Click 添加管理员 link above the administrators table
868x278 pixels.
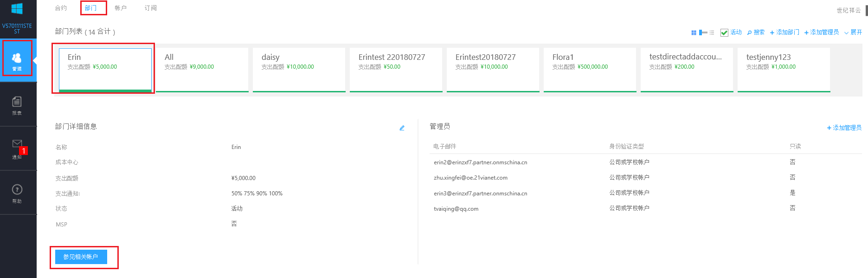[x=844, y=128]
